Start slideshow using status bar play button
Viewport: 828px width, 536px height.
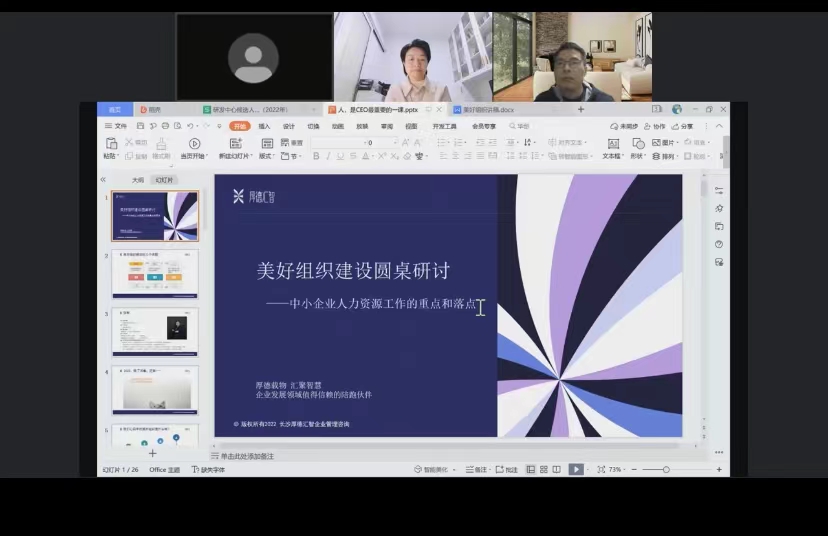click(x=576, y=469)
